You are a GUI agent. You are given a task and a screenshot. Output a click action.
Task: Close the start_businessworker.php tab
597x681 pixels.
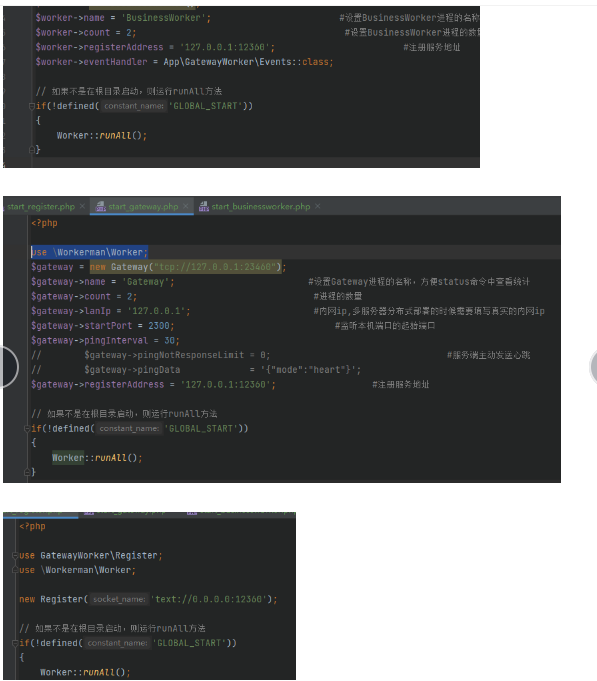[318, 206]
